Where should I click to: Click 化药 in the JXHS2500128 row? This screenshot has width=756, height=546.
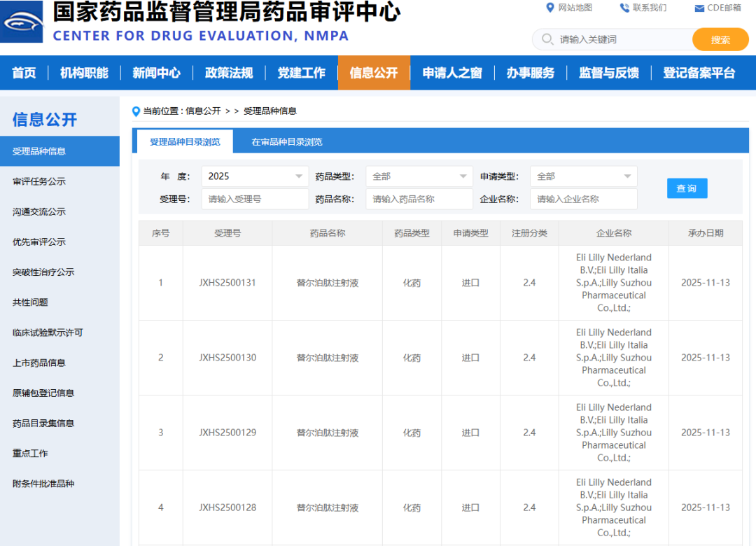click(x=412, y=508)
